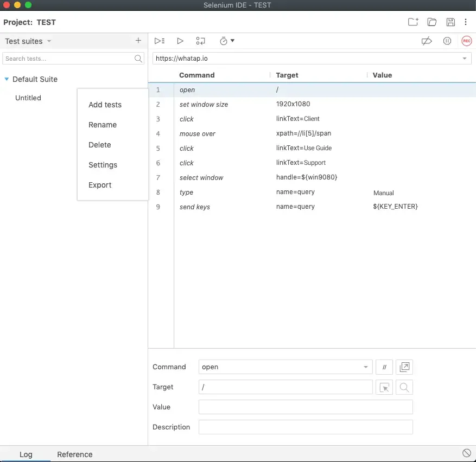The height and width of the screenshot is (462, 476).
Task: Clear the log with circle-slash icon
Action: (467, 453)
